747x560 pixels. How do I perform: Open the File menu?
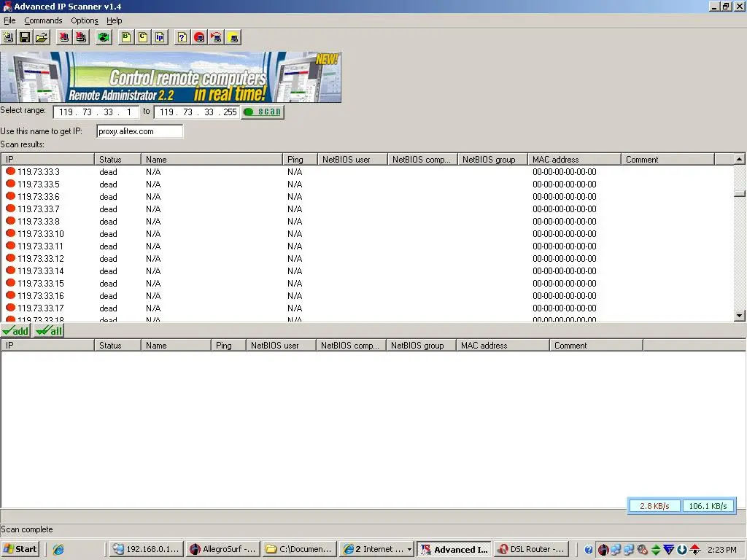pyautogui.click(x=9, y=20)
